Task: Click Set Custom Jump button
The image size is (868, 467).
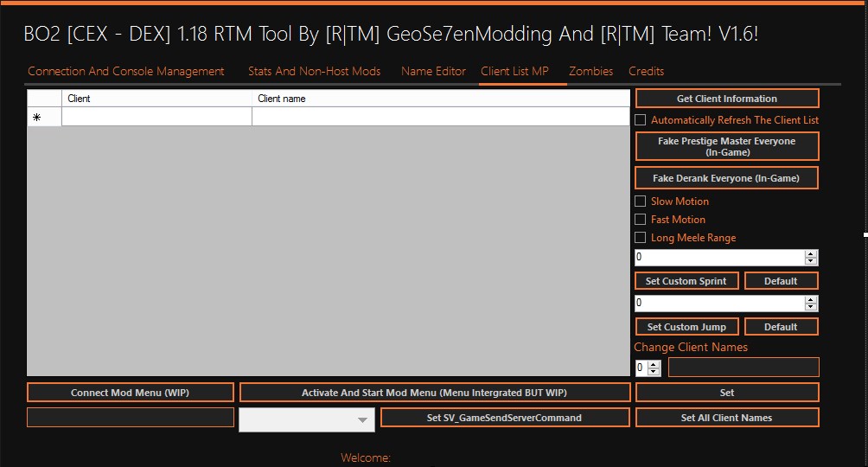Action: pyautogui.click(x=686, y=327)
